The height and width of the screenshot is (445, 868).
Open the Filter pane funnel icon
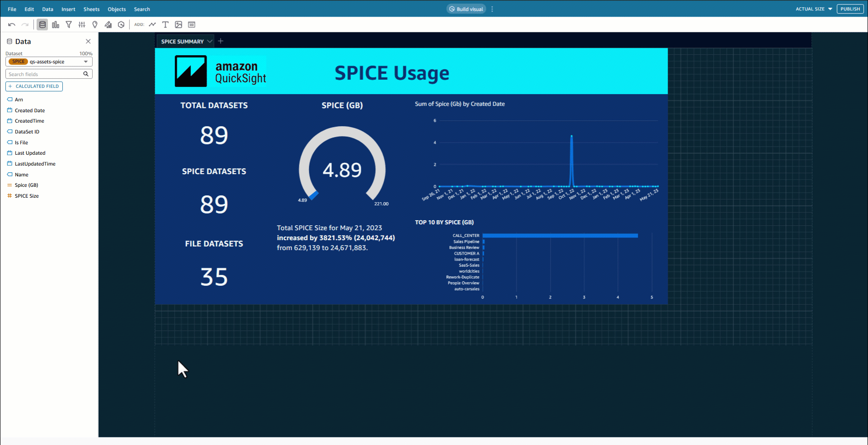coord(69,25)
